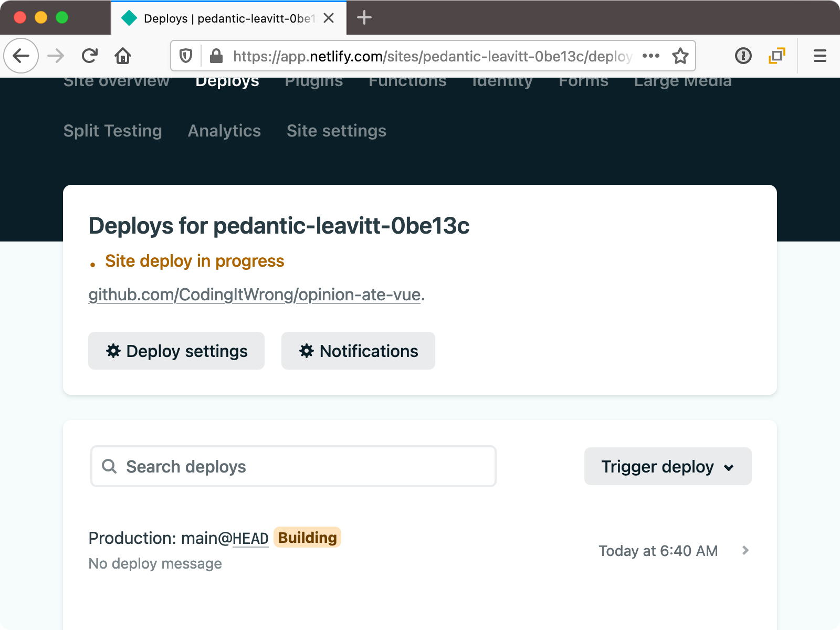Open a new browser tab
The image size is (840, 630).
click(364, 18)
